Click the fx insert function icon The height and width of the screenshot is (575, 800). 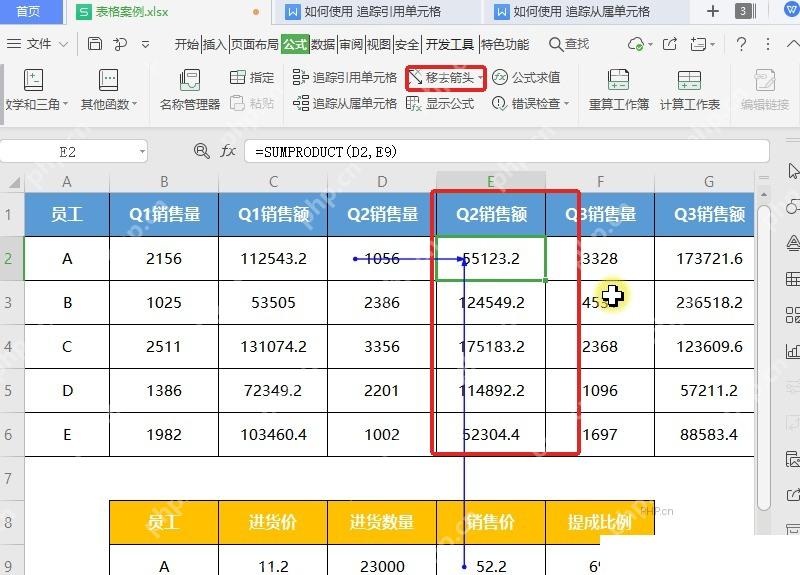point(228,152)
